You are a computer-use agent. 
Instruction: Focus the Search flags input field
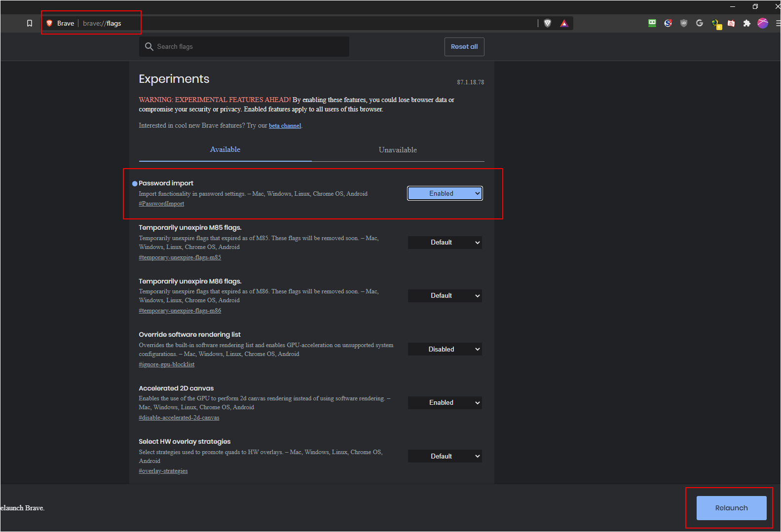pos(244,46)
